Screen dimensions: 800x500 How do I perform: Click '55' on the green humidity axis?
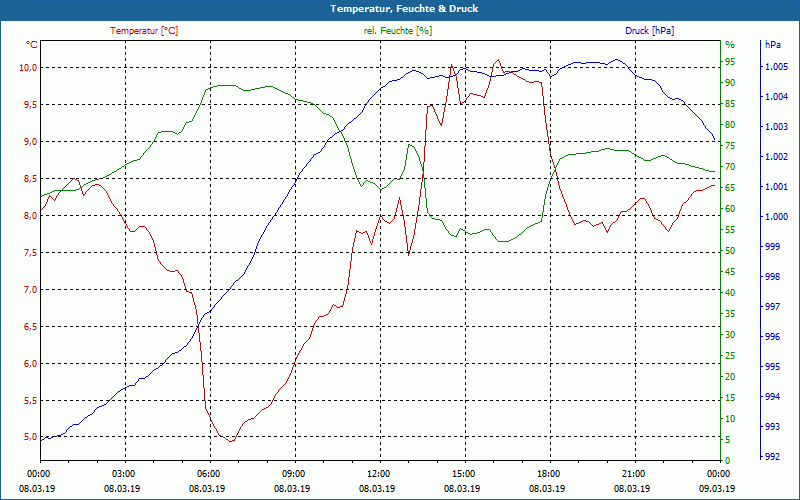coord(730,230)
